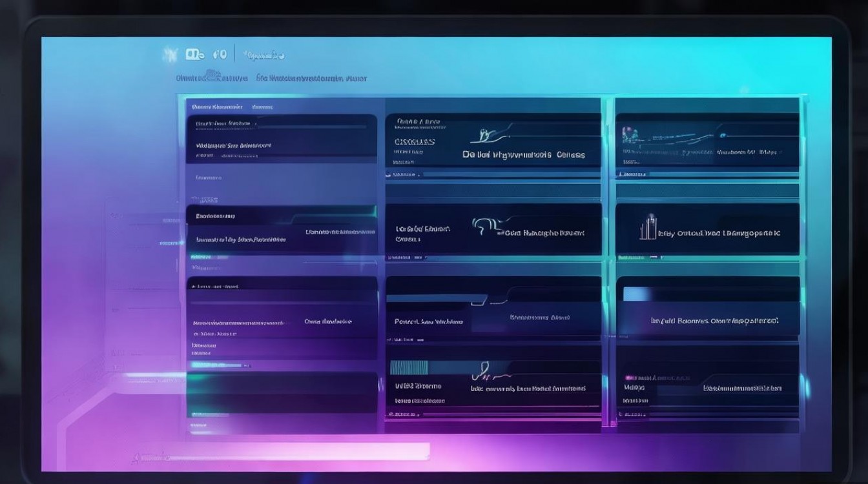Viewport: 868px width, 484px height.
Task: Click the second tab label in left panel header
Action: tap(262, 106)
